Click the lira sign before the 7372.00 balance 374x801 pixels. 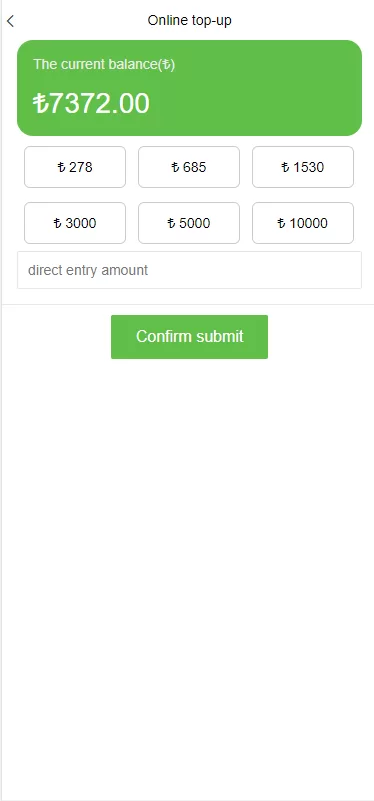click(x=40, y=103)
